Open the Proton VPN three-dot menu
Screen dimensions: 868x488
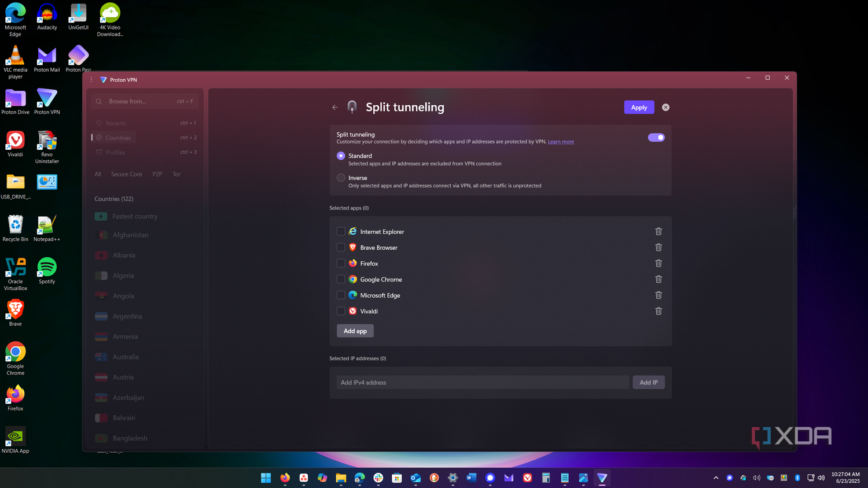91,80
